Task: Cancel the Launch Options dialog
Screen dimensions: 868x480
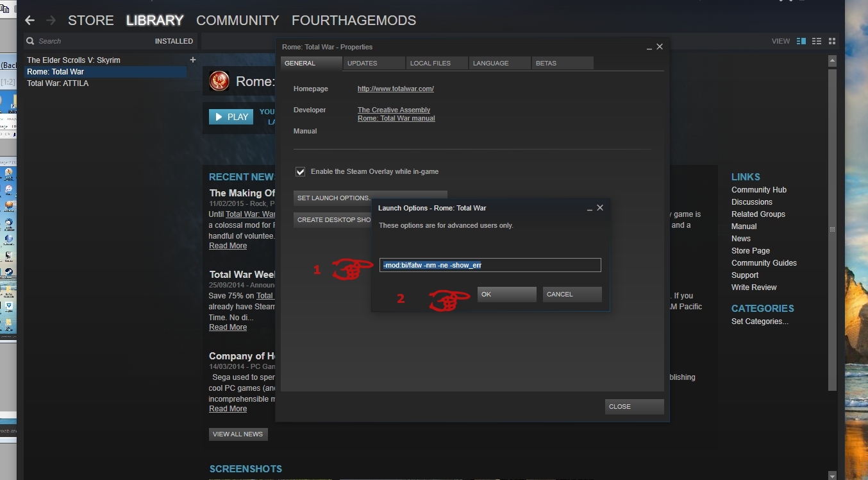Action: (572, 294)
